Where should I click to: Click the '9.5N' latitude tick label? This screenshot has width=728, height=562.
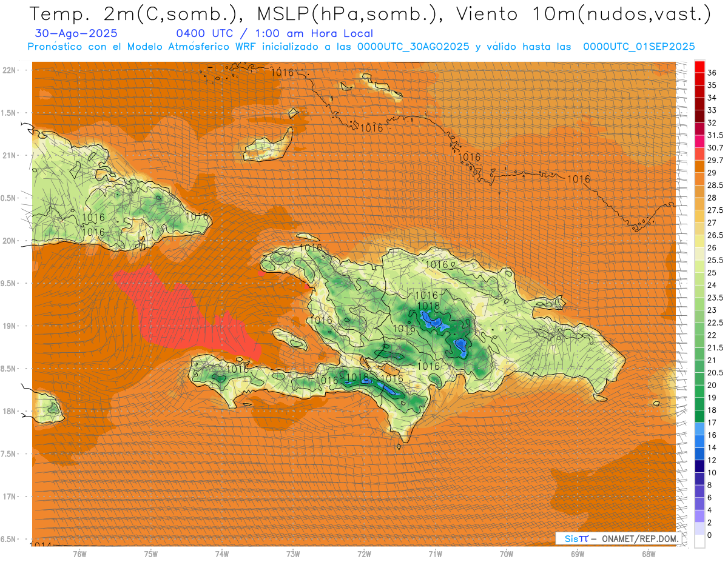click(x=9, y=283)
